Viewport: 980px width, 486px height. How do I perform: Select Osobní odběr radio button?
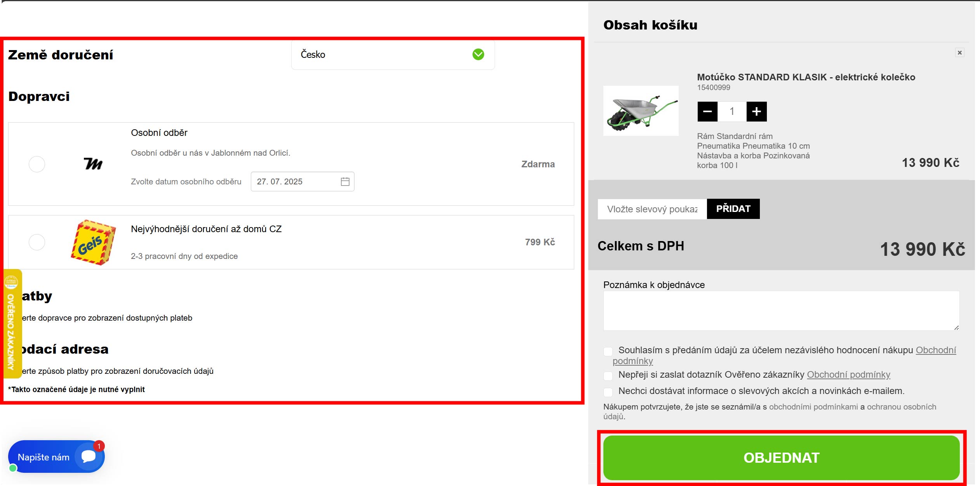(37, 164)
